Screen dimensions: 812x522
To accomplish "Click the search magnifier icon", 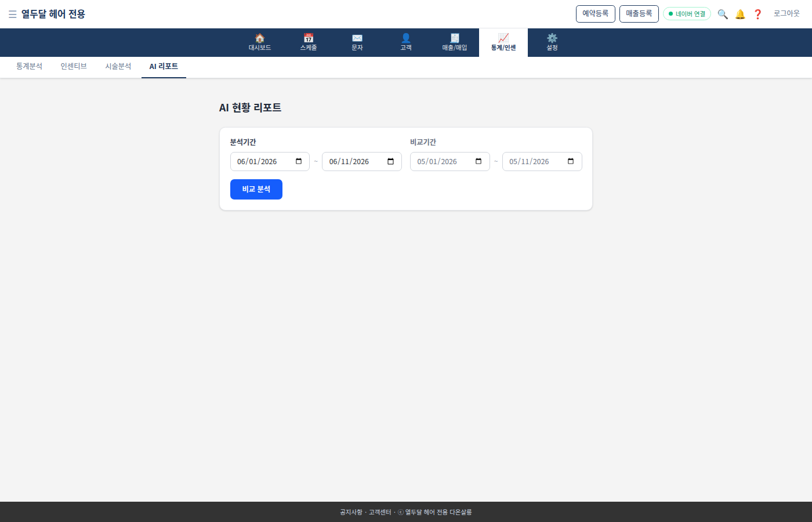I will (x=723, y=14).
